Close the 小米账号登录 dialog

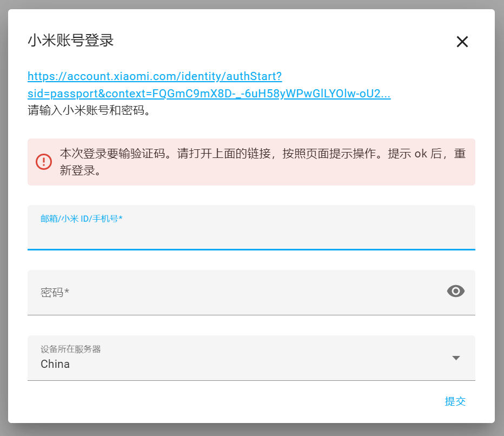pyautogui.click(x=462, y=42)
